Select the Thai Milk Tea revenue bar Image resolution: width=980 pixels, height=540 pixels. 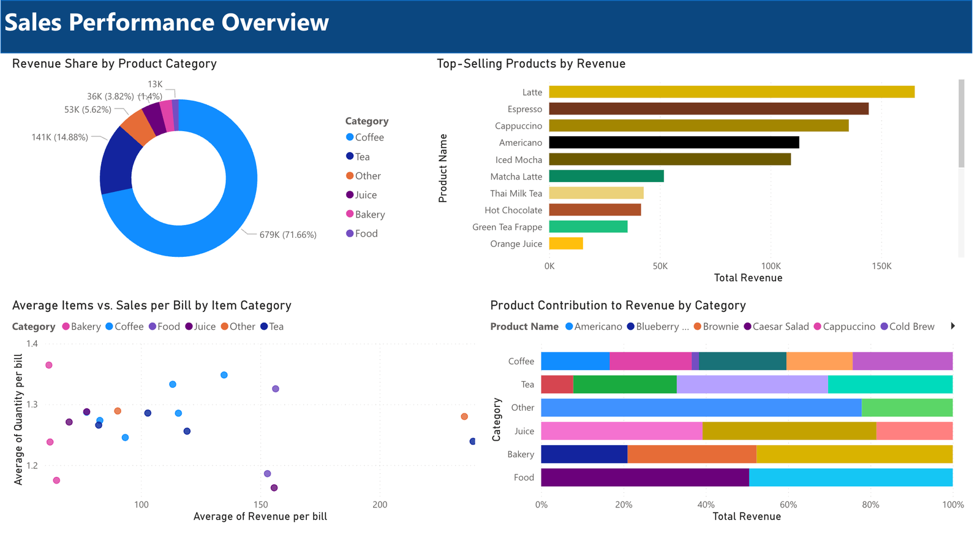(597, 193)
